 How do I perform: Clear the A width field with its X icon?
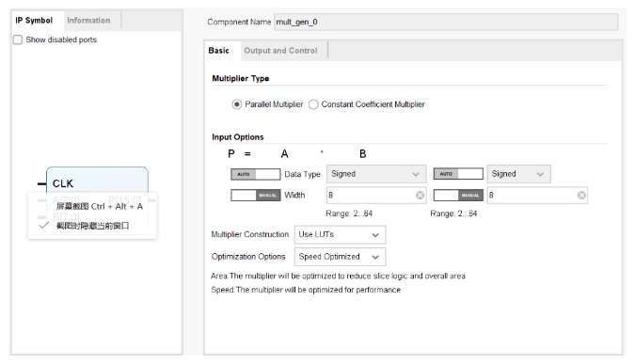pyautogui.click(x=420, y=195)
